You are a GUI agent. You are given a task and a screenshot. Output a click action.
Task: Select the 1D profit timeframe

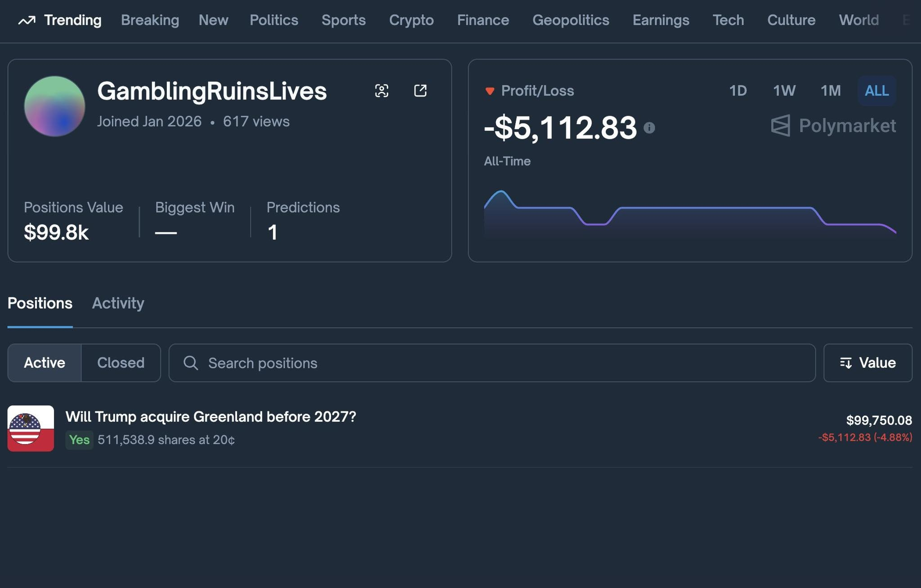pos(738,91)
